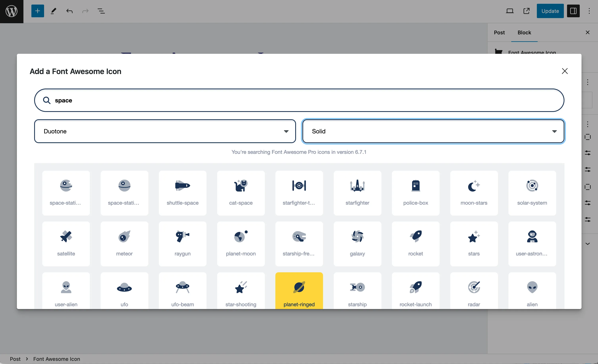The image size is (598, 364).
Task: Switch to the Post tab
Action: coord(499,32)
